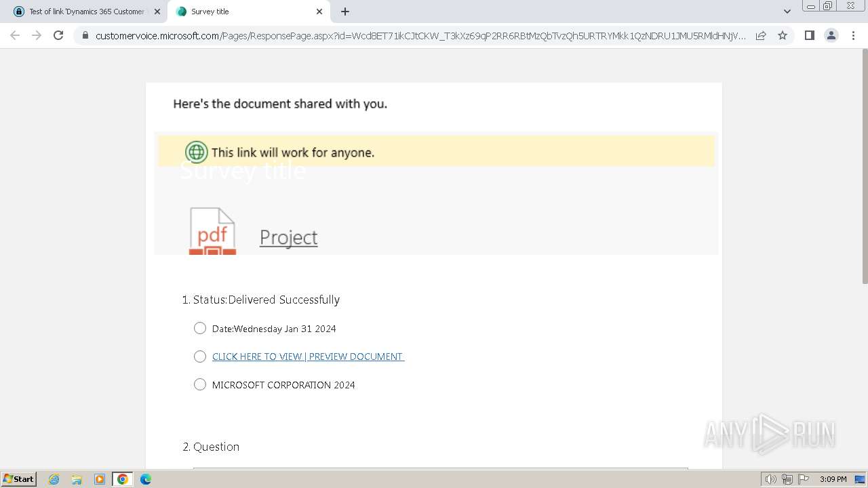Go forward with the browser forward arrow
The height and width of the screenshot is (488, 868).
coord(37,35)
